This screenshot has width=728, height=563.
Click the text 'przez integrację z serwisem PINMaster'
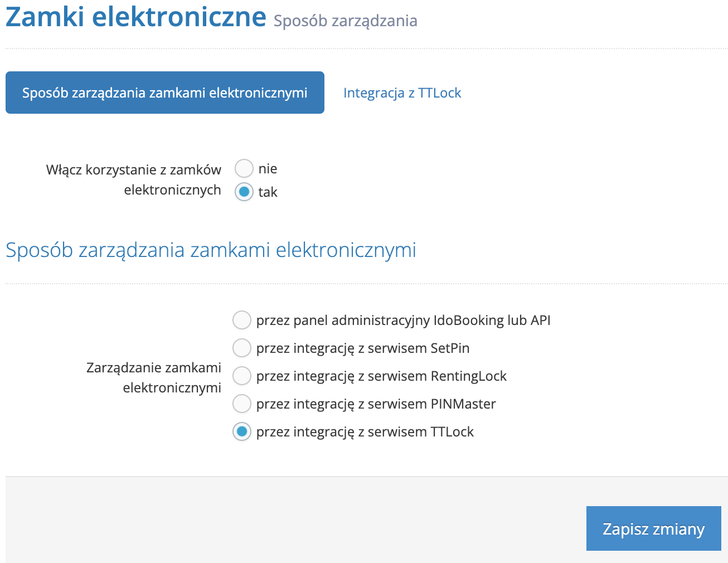(376, 404)
